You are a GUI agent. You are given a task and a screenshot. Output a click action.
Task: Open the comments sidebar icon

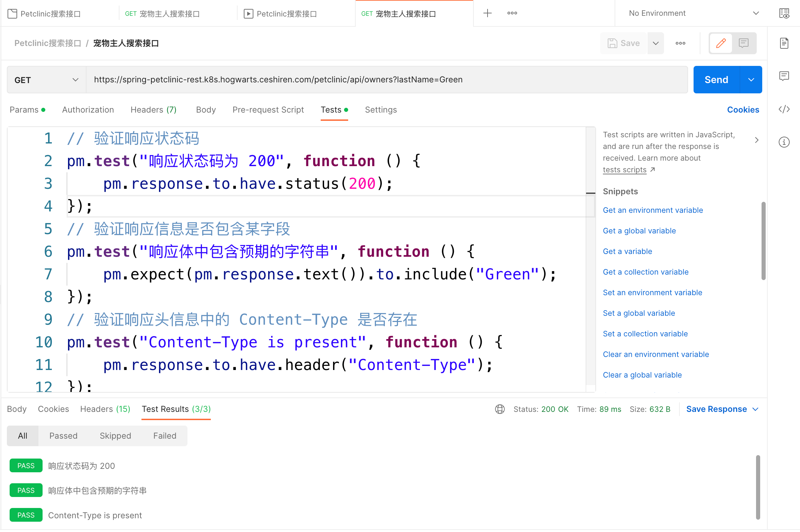pos(784,76)
